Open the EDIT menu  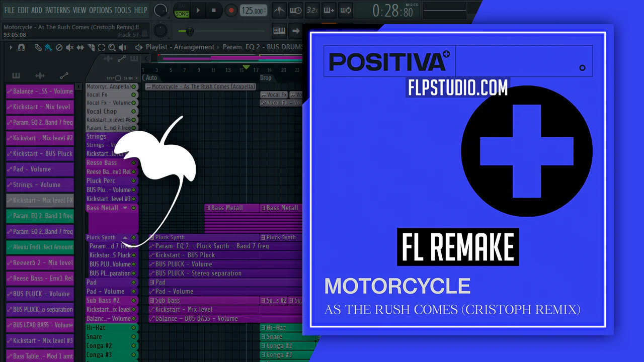[x=23, y=10]
